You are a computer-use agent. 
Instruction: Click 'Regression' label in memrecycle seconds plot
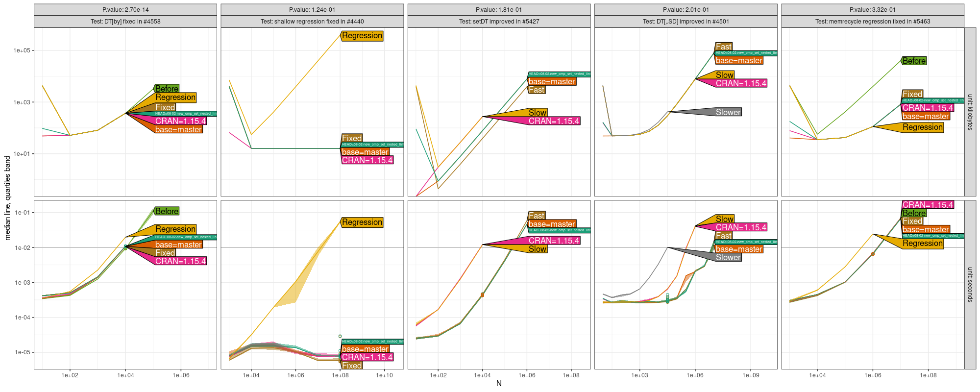click(923, 244)
